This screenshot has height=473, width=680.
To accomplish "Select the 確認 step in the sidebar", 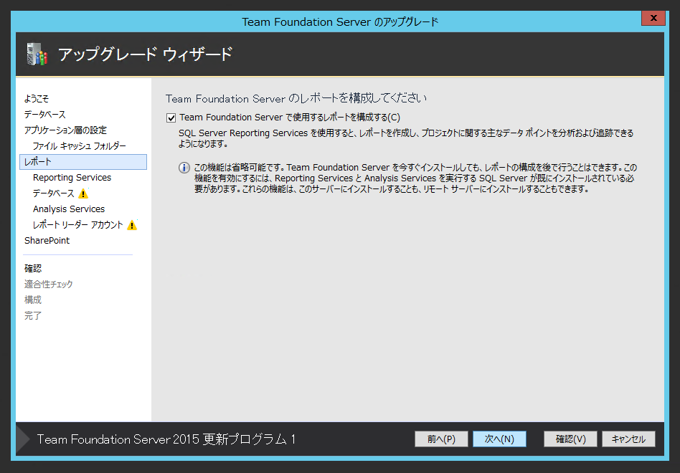I will [33, 268].
